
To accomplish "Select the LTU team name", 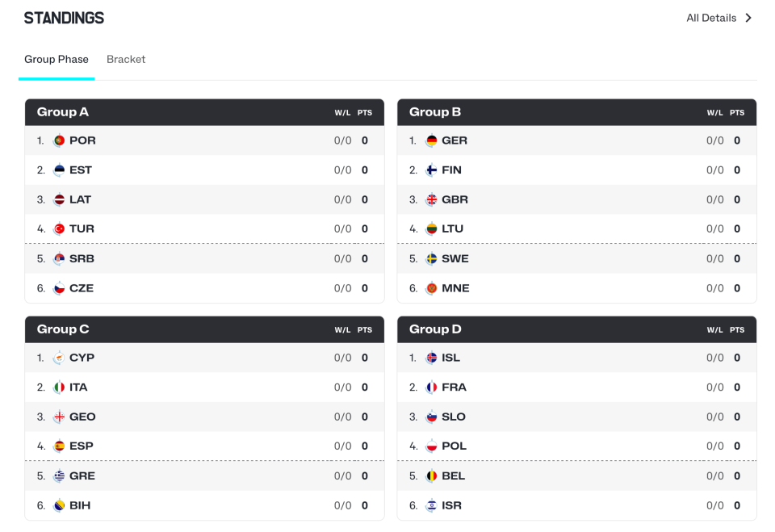I will point(452,229).
